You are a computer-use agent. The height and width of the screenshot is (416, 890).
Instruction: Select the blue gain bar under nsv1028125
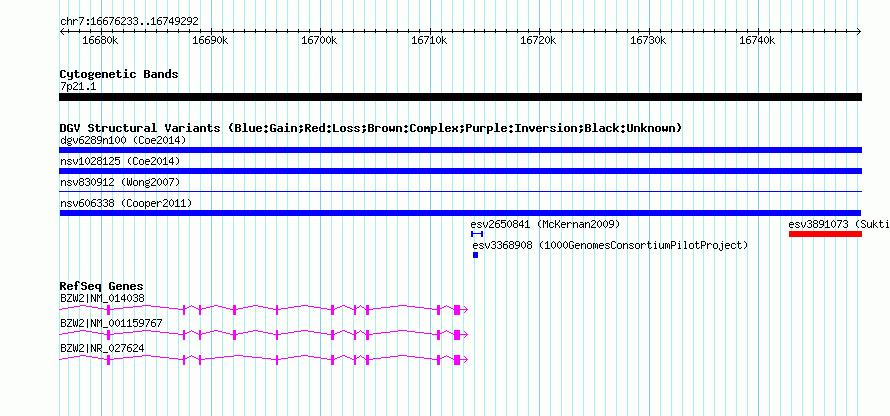460,171
